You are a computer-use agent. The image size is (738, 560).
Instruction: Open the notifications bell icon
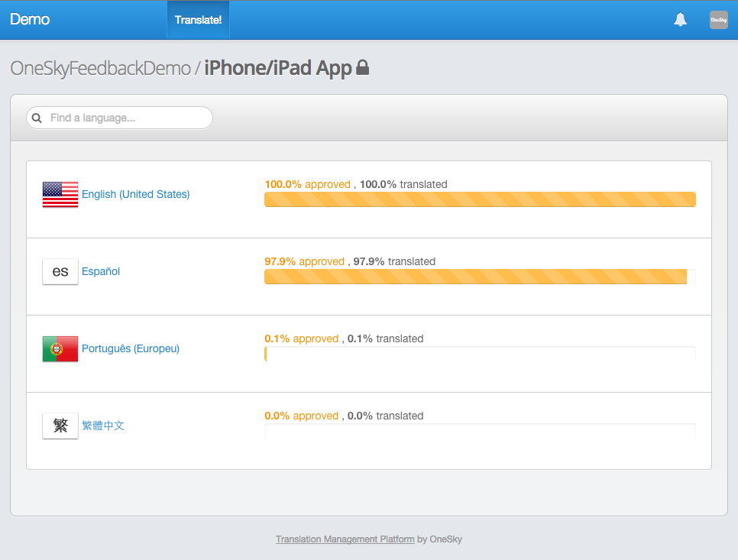pos(680,20)
